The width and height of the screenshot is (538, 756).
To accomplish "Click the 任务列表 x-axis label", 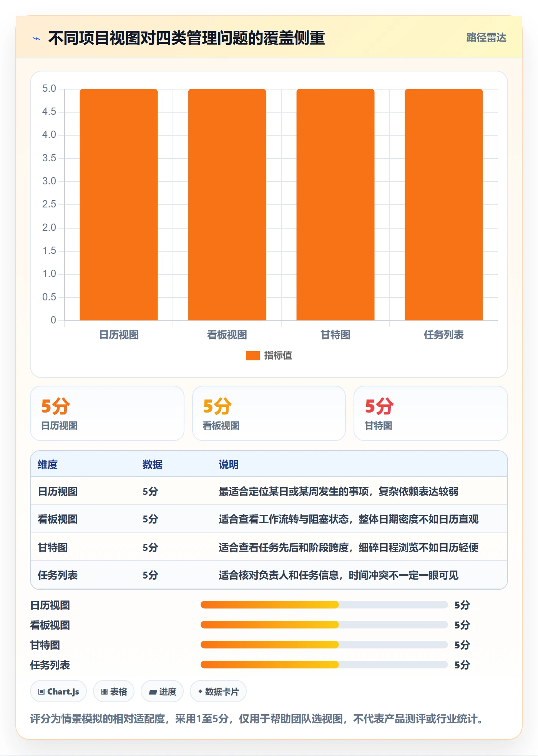I will pos(444,335).
